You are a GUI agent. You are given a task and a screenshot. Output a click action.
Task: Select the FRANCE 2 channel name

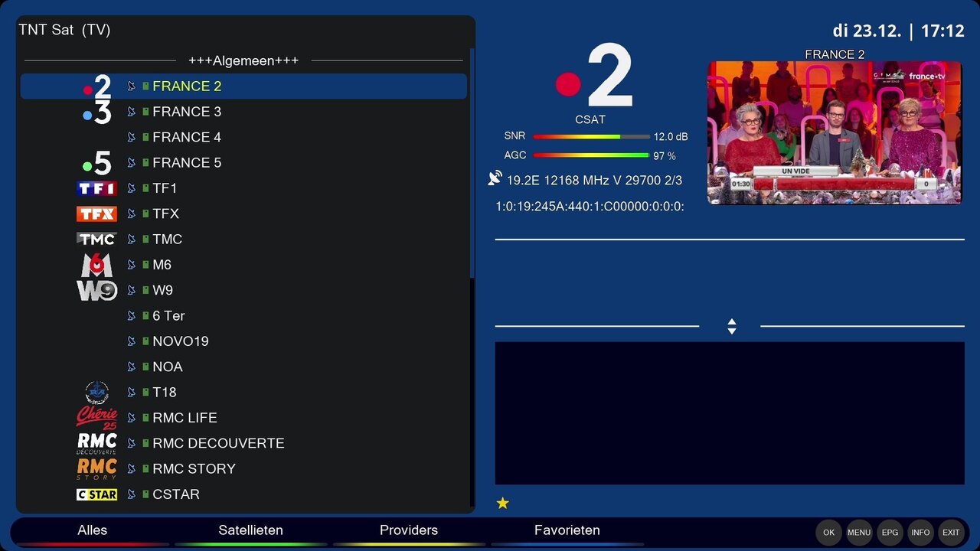point(187,86)
